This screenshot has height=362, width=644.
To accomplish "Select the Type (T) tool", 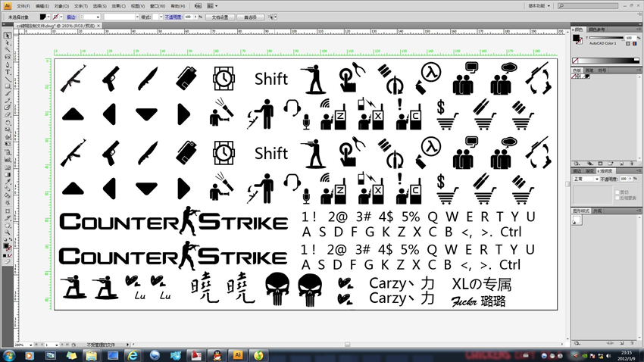I will coord(8,72).
